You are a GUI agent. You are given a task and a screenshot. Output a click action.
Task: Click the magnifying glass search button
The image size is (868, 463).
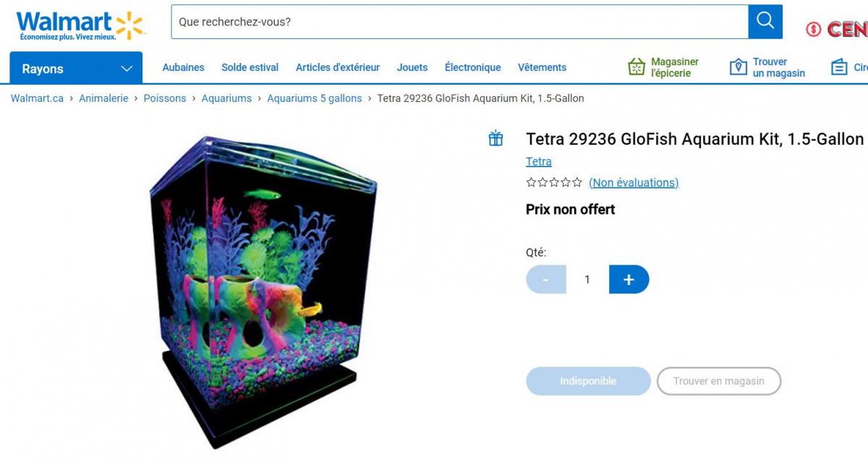[x=765, y=22]
